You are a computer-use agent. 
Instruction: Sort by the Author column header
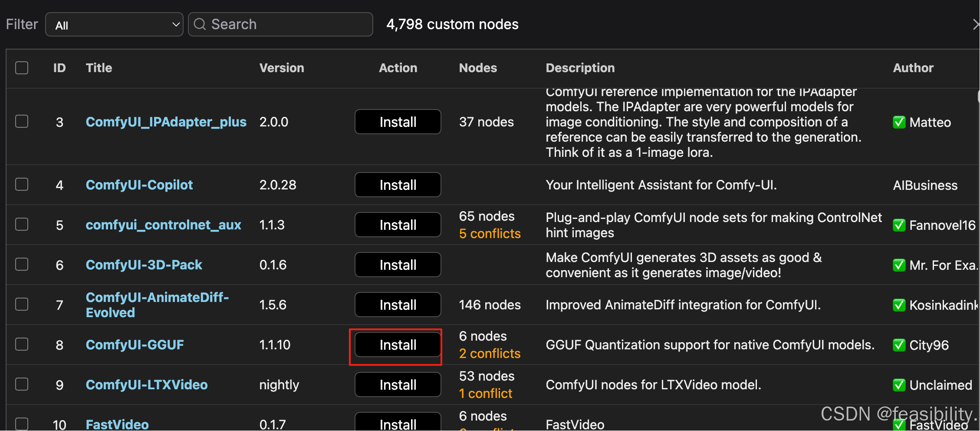pyautogui.click(x=913, y=68)
